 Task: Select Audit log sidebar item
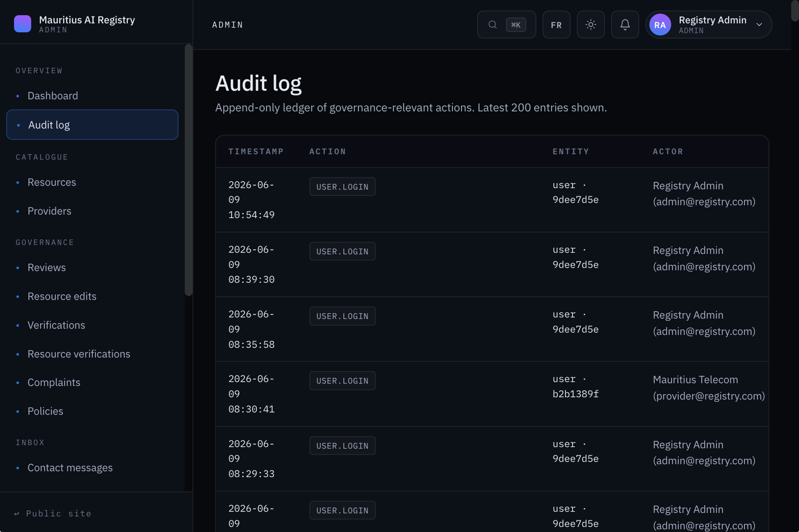92,125
